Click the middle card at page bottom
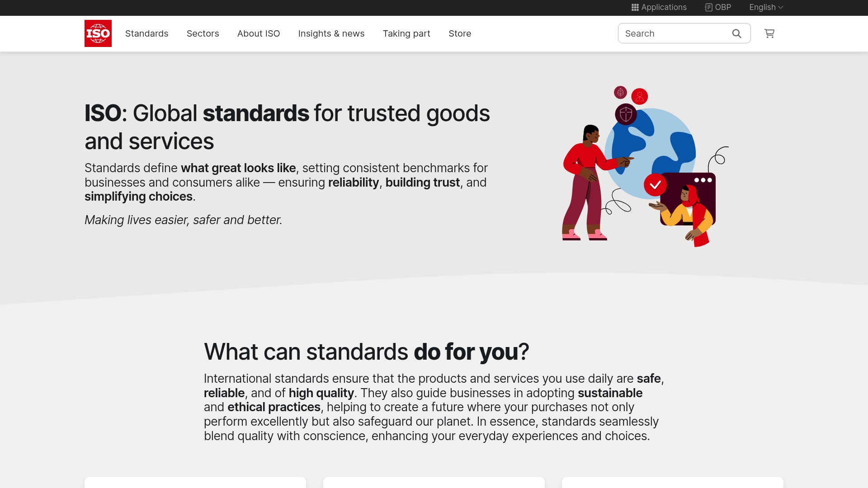Viewport: 868px width, 488px height. (x=434, y=484)
